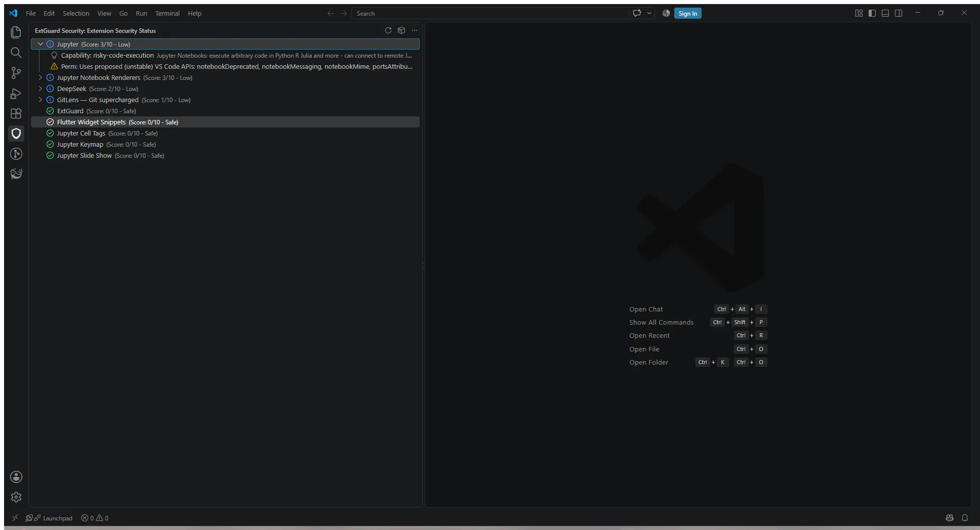The width and height of the screenshot is (980, 530).
Task: Open the Manage gear icon
Action: coord(16,497)
